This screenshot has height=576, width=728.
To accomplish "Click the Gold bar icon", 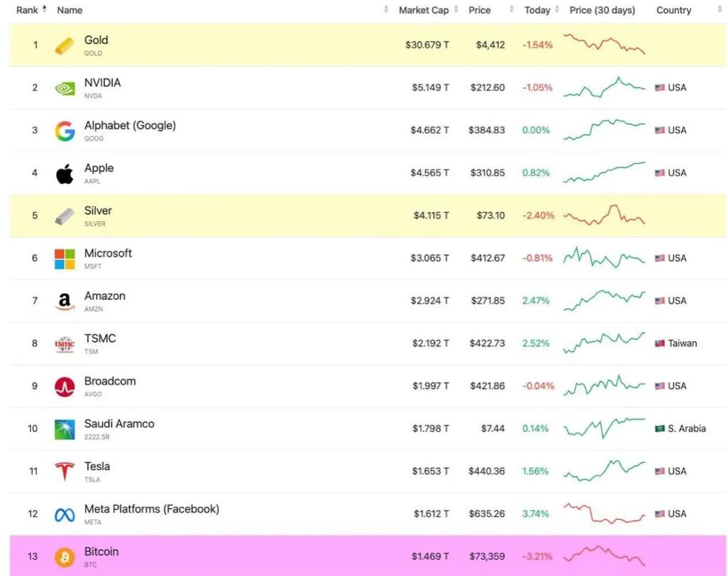I will pyautogui.click(x=65, y=46).
